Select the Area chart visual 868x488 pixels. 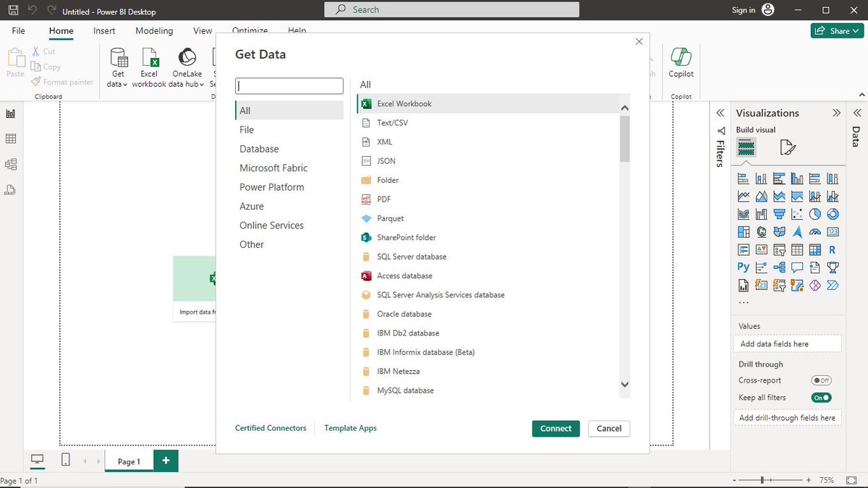[761, 196]
